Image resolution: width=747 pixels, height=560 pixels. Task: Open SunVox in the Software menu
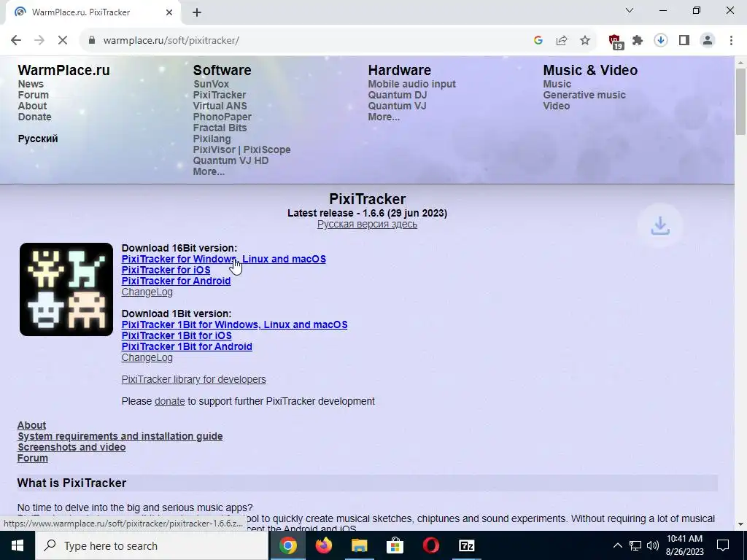click(x=211, y=84)
